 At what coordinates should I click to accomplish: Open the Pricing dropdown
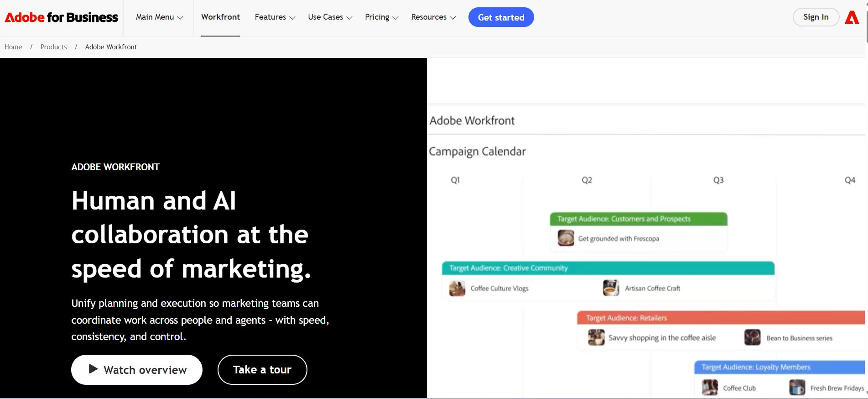pyautogui.click(x=381, y=17)
